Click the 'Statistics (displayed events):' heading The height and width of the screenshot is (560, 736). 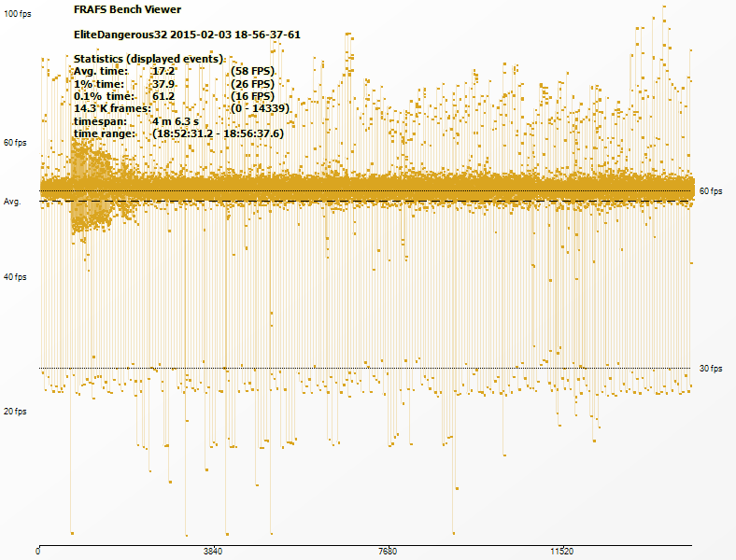149,59
